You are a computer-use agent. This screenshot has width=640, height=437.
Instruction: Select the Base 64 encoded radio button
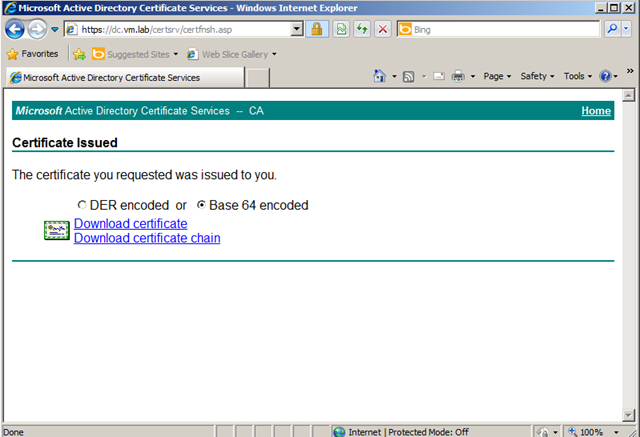pyautogui.click(x=201, y=205)
